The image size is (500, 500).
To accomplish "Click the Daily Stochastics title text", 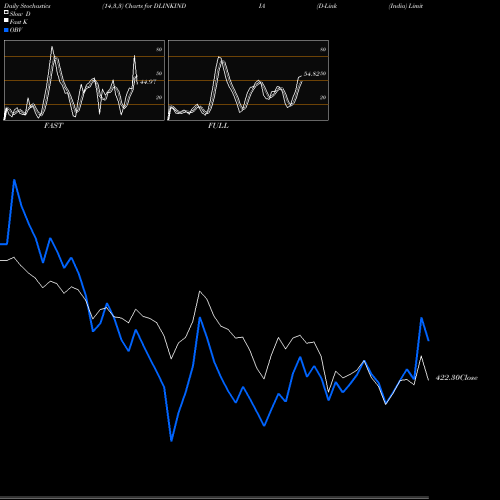I will 27,6.
